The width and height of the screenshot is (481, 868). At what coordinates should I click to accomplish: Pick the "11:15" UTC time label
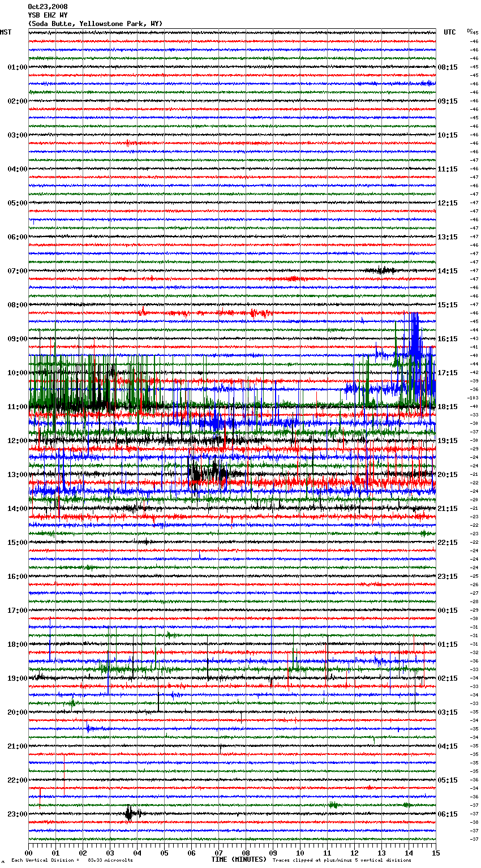(448, 169)
